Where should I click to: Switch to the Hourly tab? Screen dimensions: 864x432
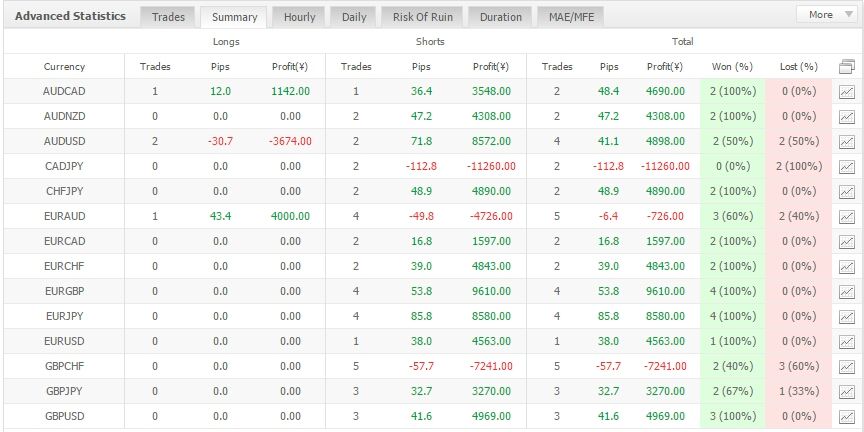click(x=299, y=17)
